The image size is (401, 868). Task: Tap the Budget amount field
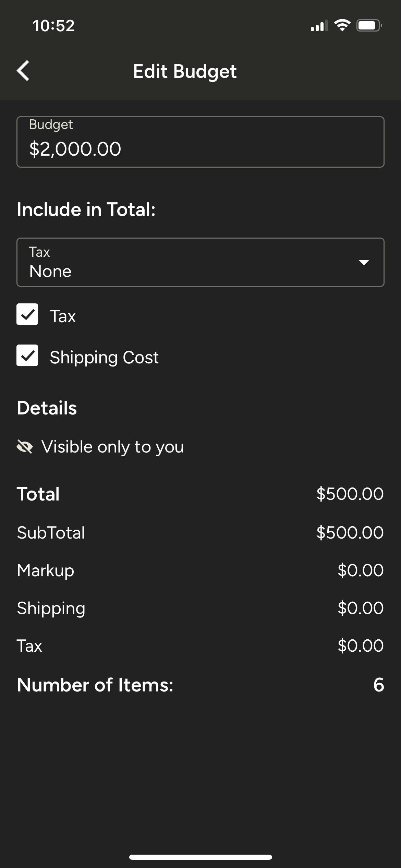[x=200, y=142]
